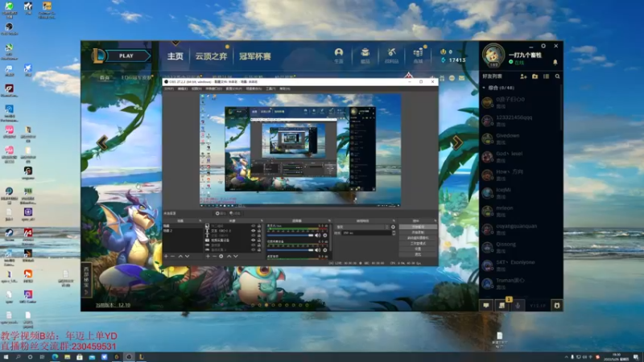Viewport: 644px width, 362px height.
Task: Open the collection icon in League client
Action: pyautogui.click(x=365, y=52)
